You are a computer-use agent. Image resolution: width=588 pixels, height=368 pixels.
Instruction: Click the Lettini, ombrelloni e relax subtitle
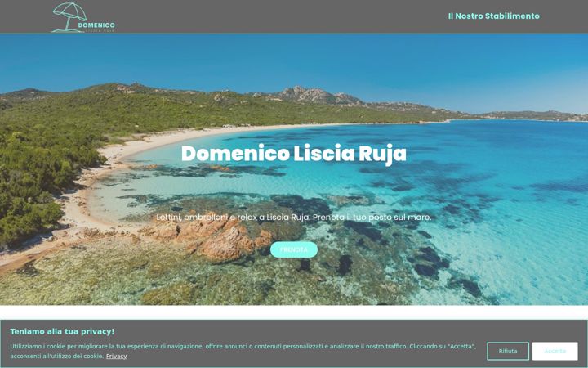(x=294, y=218)
